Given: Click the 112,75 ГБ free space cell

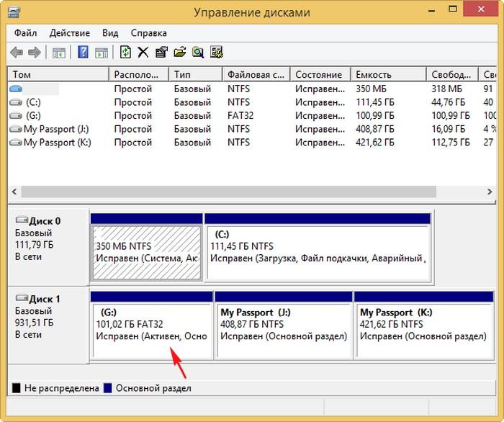Looking at the screenshot, I should [x=450, y=143].
